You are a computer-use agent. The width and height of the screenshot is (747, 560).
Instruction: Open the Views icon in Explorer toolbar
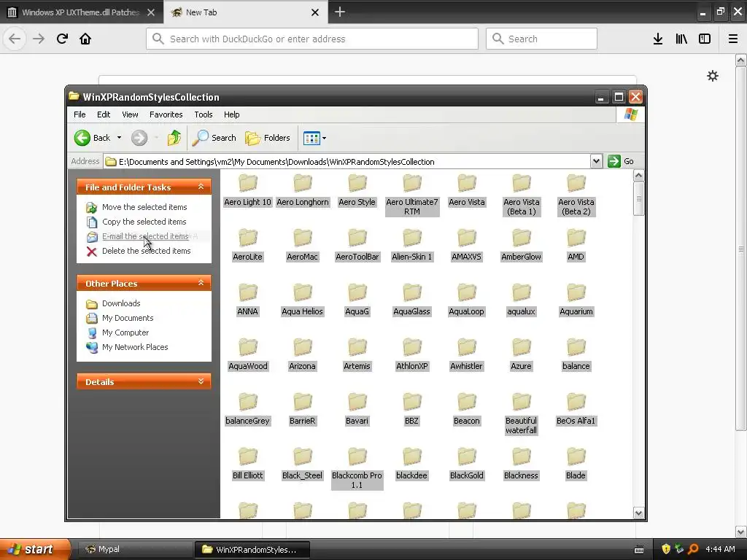point(311,138)
